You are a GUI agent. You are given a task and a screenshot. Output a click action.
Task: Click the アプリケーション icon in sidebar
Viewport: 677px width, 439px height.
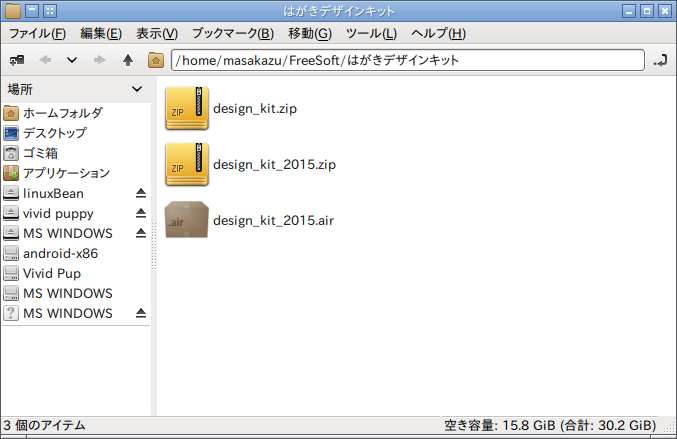click(11, 173)
